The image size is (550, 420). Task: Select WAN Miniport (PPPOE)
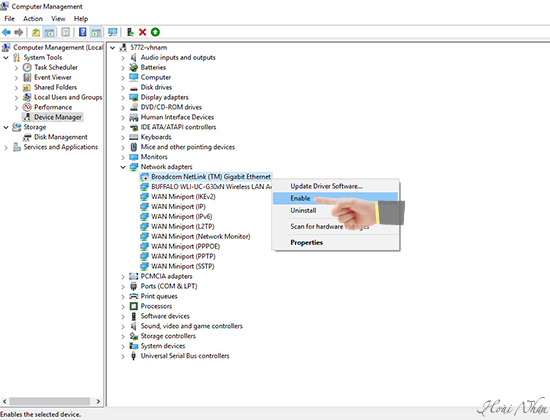(186, 246)
